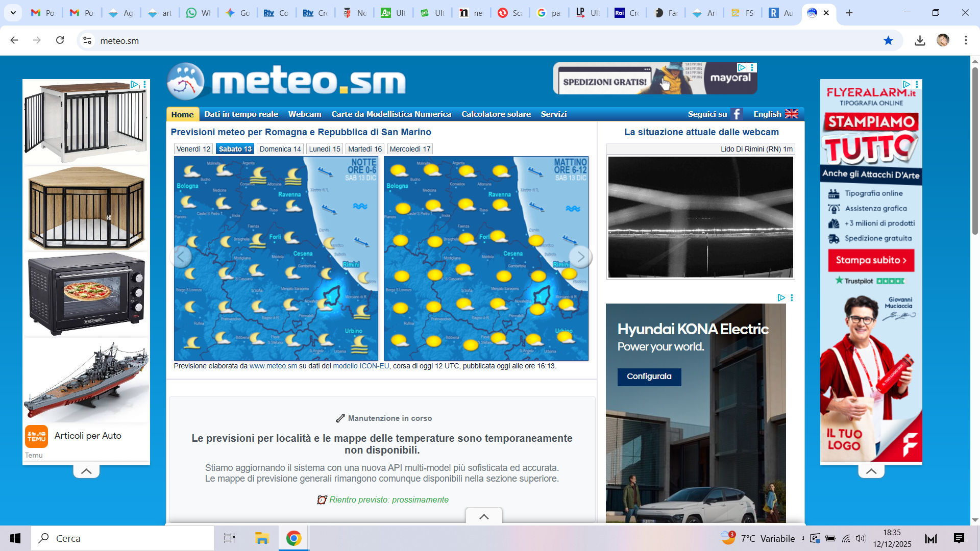
Task: Select the Sabato 13 forecast day
Action: [x=235, y=149]
